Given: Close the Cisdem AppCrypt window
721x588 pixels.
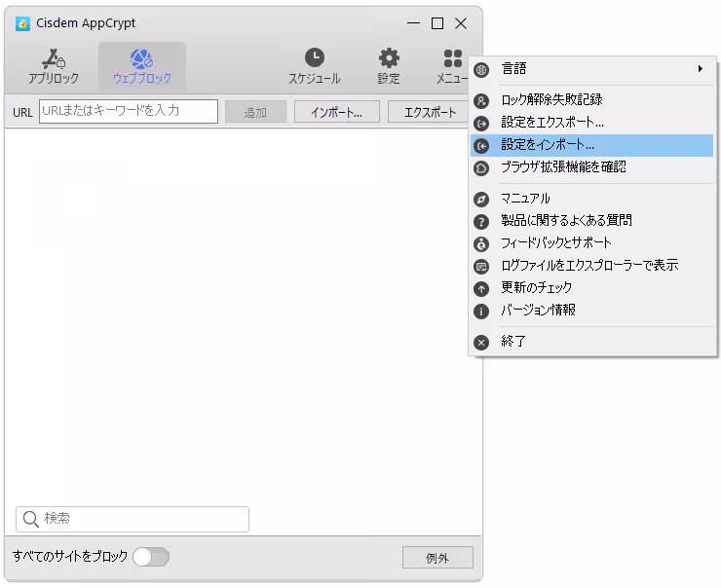Looking at the screenshot, I should pos(461,23).
